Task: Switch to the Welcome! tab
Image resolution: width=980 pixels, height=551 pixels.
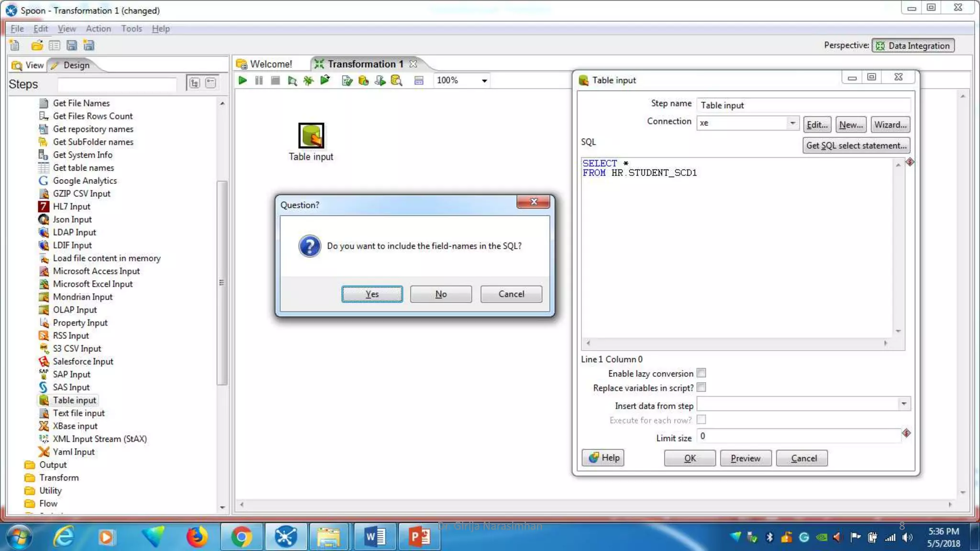Action: [x=271, y=64]
